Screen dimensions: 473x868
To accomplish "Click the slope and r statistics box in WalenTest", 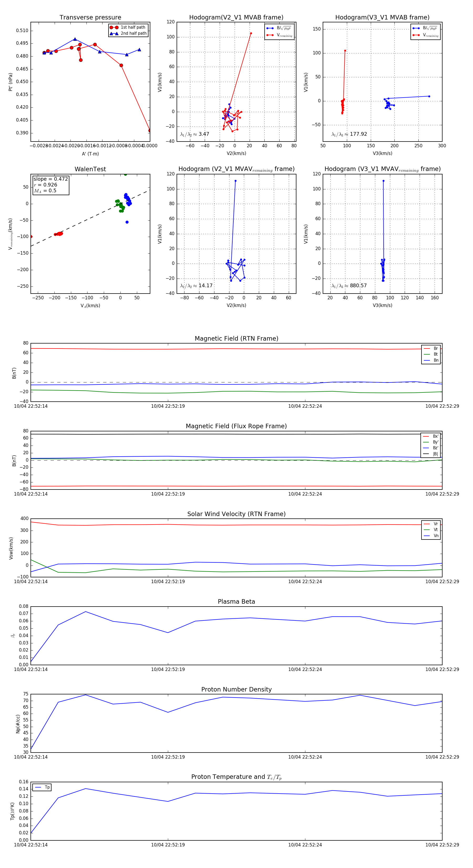I will coord(50,185).
